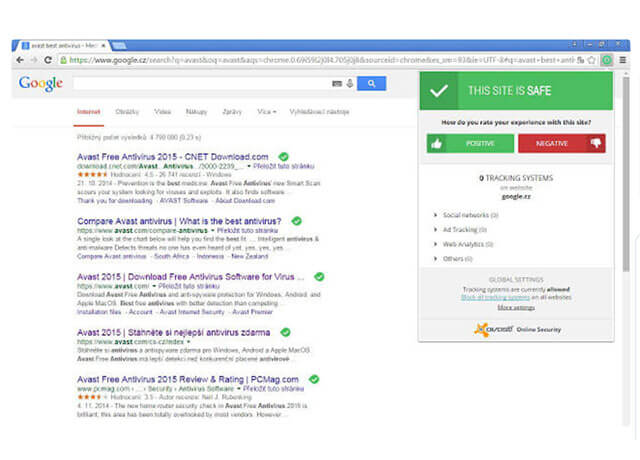Click green safe checkmark beside CNET result
The height and width of the screenshot is (460, 640).
[284, 157]
